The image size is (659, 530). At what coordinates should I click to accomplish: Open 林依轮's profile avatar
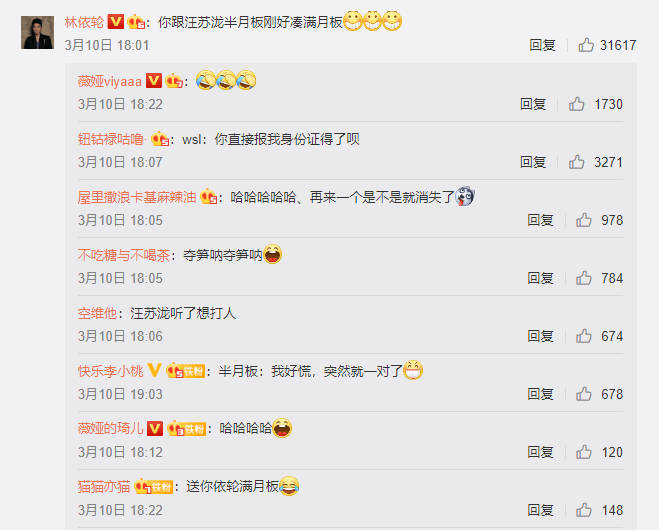[x=37, y=32]
